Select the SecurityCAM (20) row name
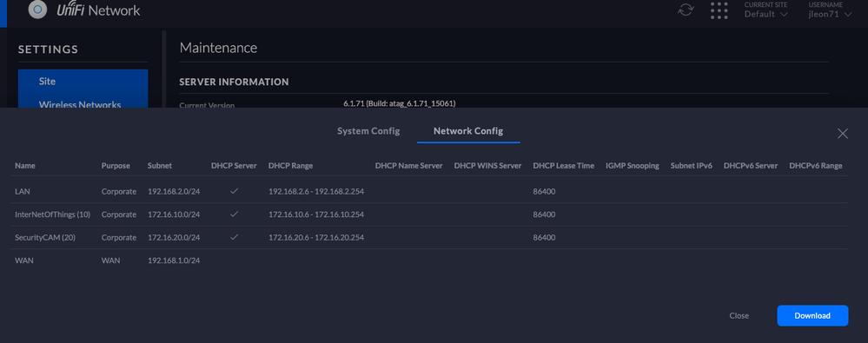868x343 pixels. click(x=45, y=237)
